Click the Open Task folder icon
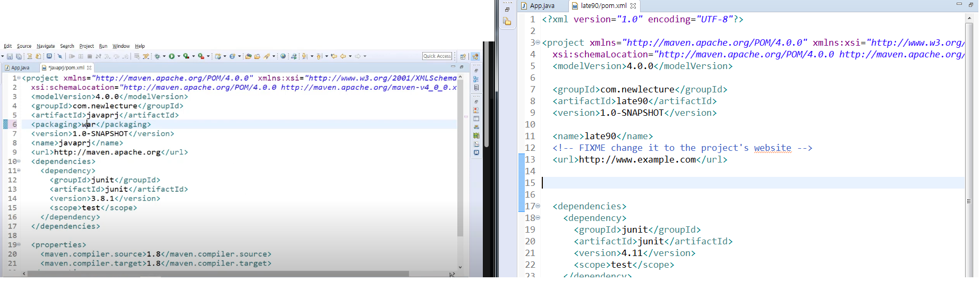This screenshot has width=980, height=281. pyautogui.click(x=257, y=56)
